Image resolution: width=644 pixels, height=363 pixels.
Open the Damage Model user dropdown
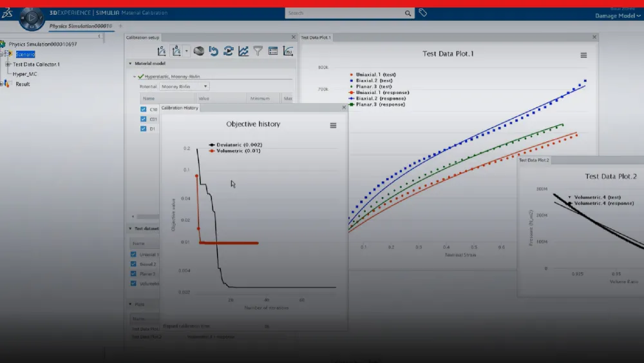(618, 15)
